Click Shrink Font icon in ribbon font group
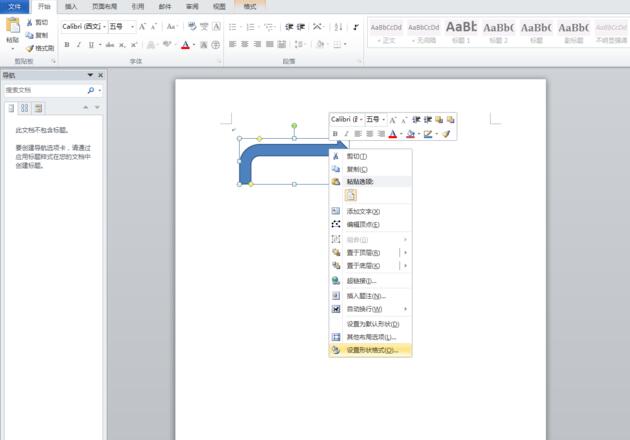The image size is (630, 440). 153,27
